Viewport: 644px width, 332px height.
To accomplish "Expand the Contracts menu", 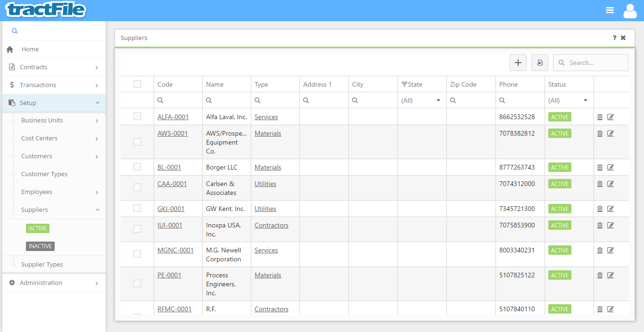I will [x=54, y=67].
